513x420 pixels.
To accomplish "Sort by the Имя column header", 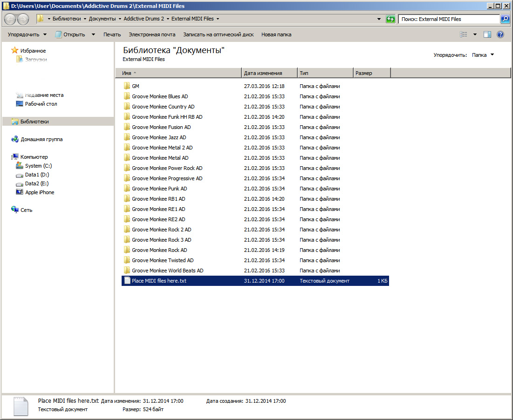I will point(178,73).
